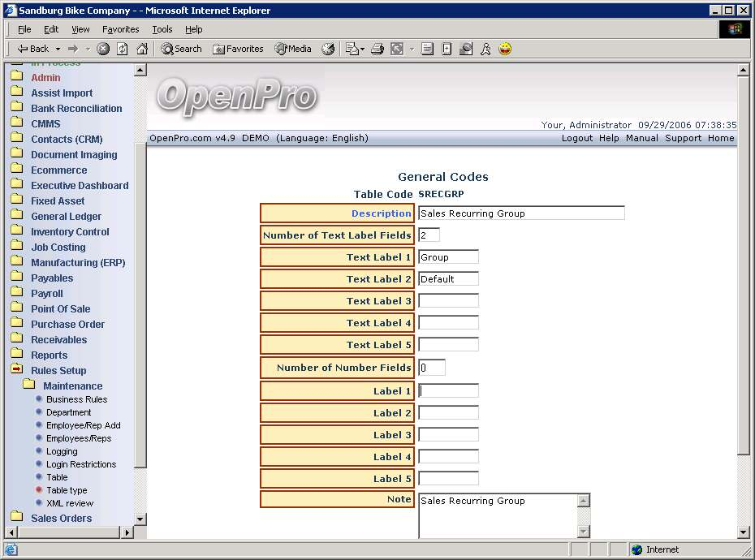Click the Logout link
755x560 pixels.
576,138
